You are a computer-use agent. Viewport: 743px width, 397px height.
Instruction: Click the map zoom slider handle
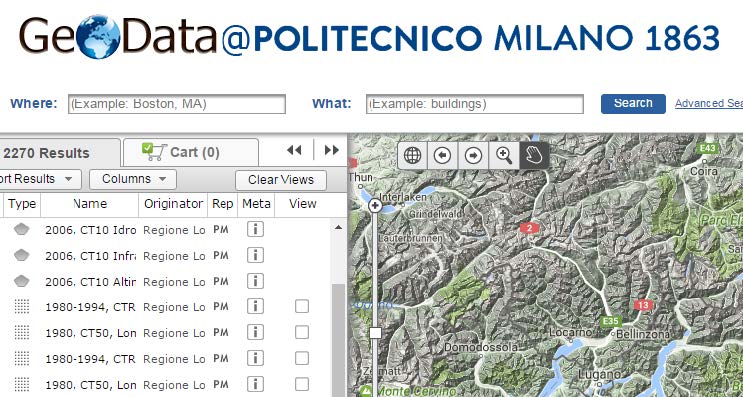click(375, 333)
